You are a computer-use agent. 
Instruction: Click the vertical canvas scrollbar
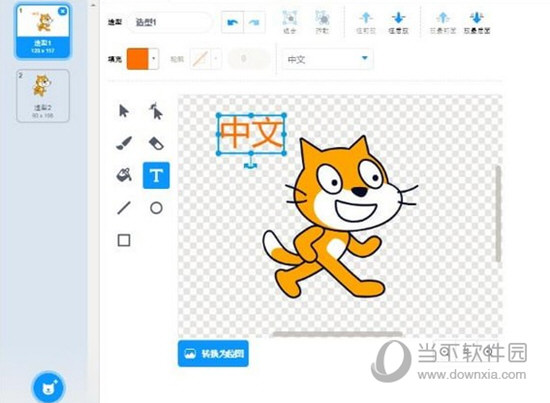click(x=498, y=214)
